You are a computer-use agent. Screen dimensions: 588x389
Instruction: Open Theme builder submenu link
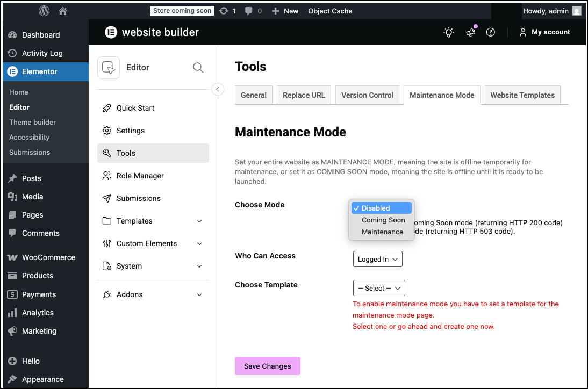coord(33,122)
